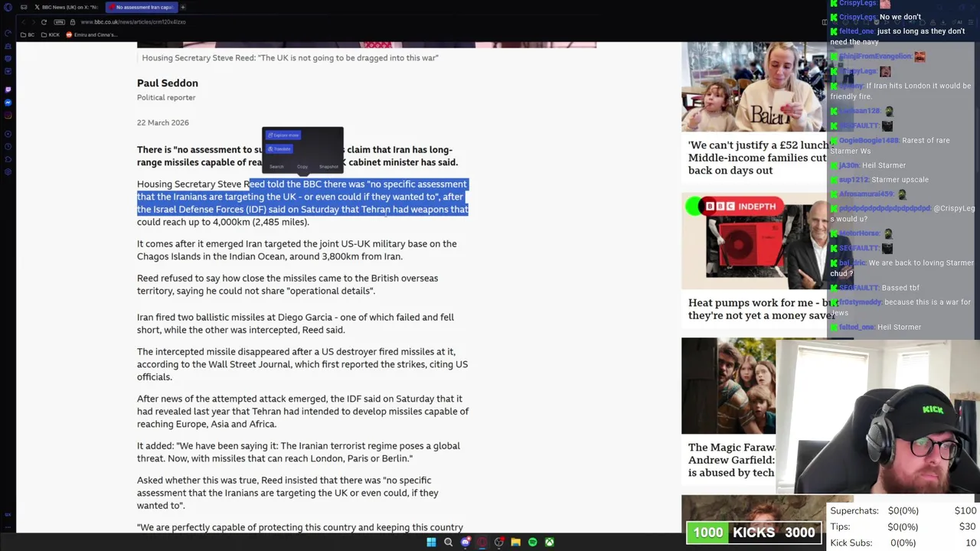Open Windows taskbar search
This screenshot has width=980, height=551.
click(448, 542)
